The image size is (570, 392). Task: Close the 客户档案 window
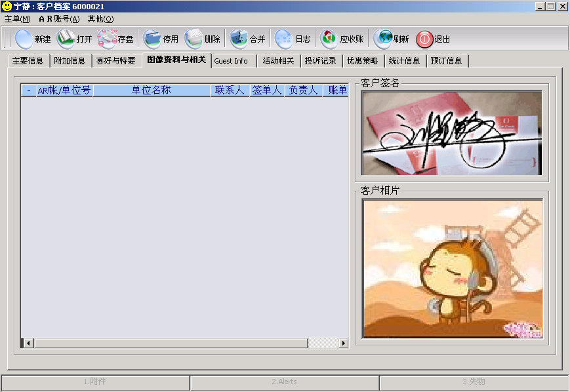[x=563, y=7]
